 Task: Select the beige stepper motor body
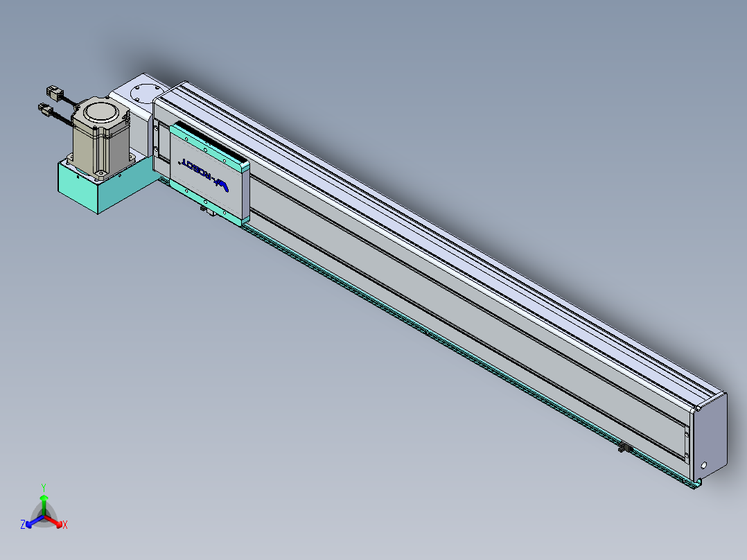pos(100,143)
